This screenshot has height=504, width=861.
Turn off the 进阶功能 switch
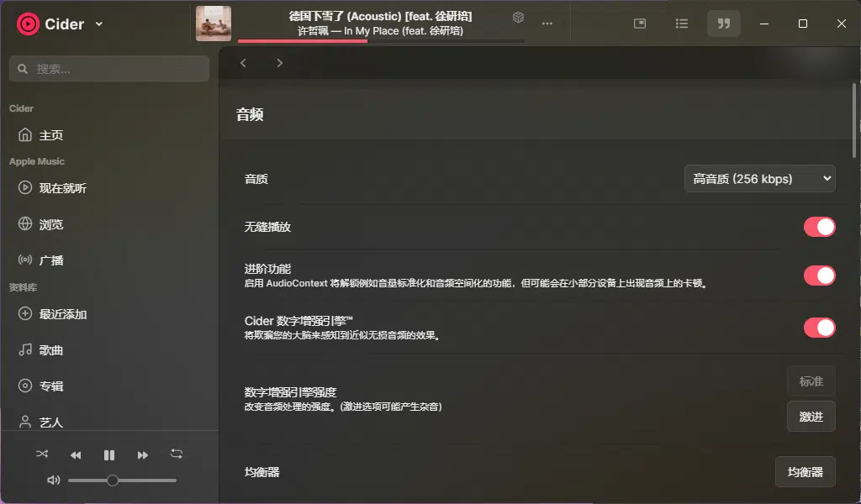click(819, 276)
